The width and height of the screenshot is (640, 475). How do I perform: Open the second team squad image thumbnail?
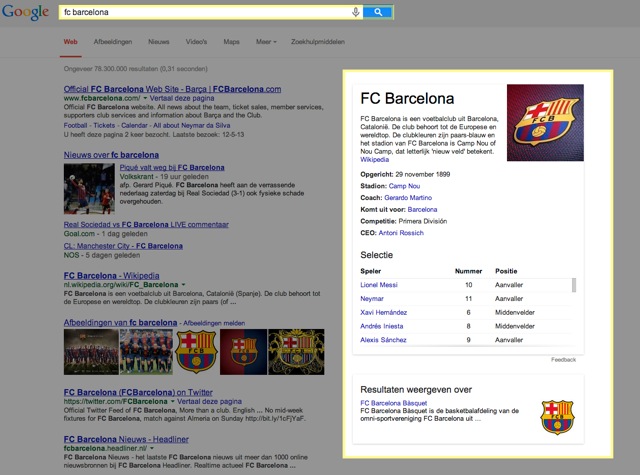tap(146, 352)
